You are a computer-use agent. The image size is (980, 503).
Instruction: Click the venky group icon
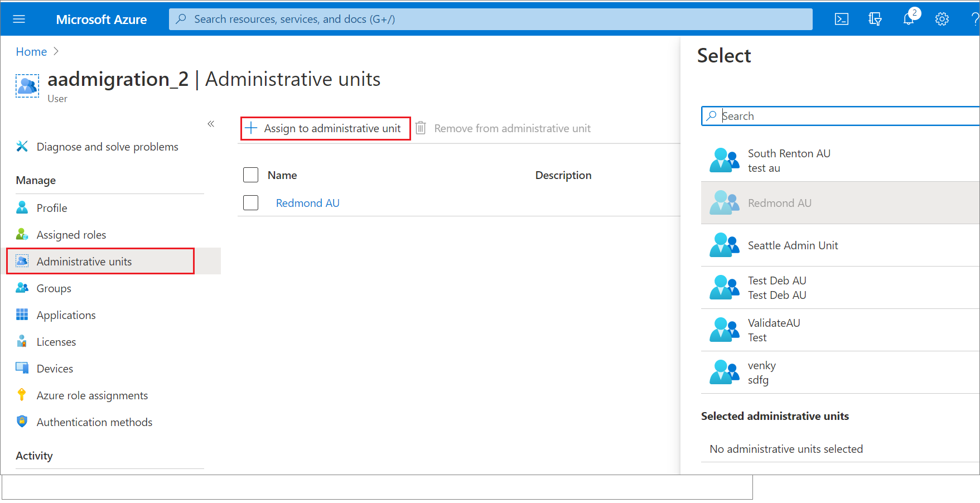pos(725,373)
